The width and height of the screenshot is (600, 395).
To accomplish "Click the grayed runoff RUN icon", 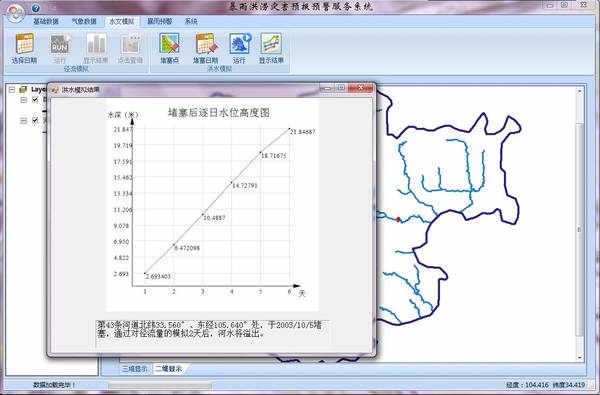I will point(60,44).
